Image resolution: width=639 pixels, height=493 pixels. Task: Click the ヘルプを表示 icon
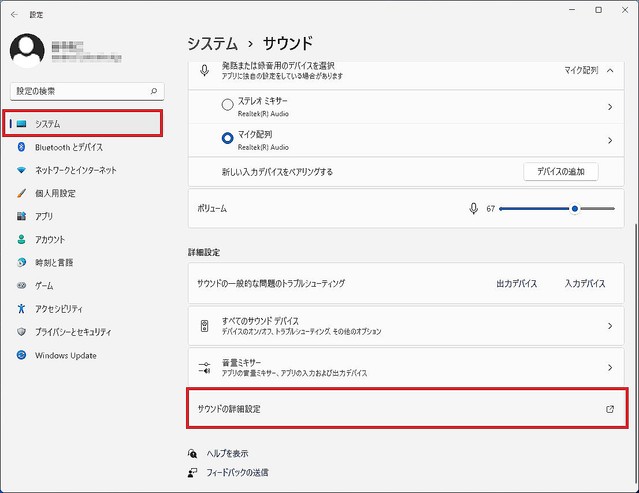[193, 453]
